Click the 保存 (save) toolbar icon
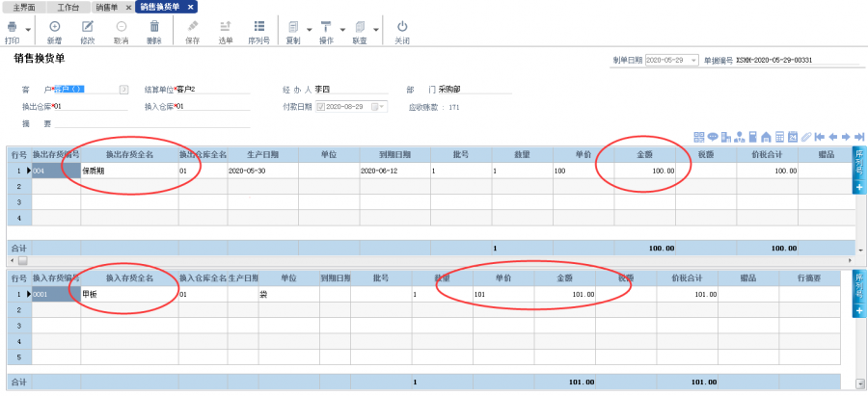 click(192, 27)
